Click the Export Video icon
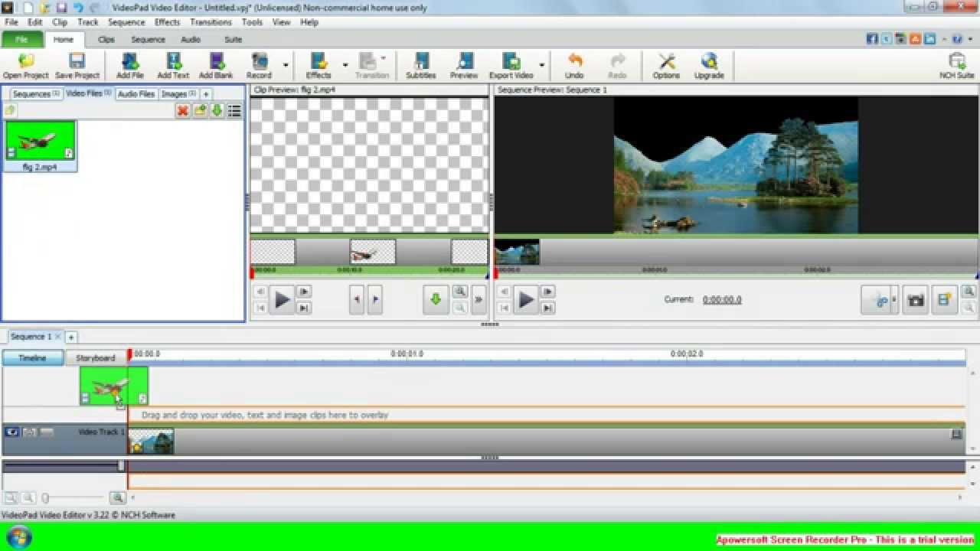Screen dimensions: 980x551 click(511, 67)
